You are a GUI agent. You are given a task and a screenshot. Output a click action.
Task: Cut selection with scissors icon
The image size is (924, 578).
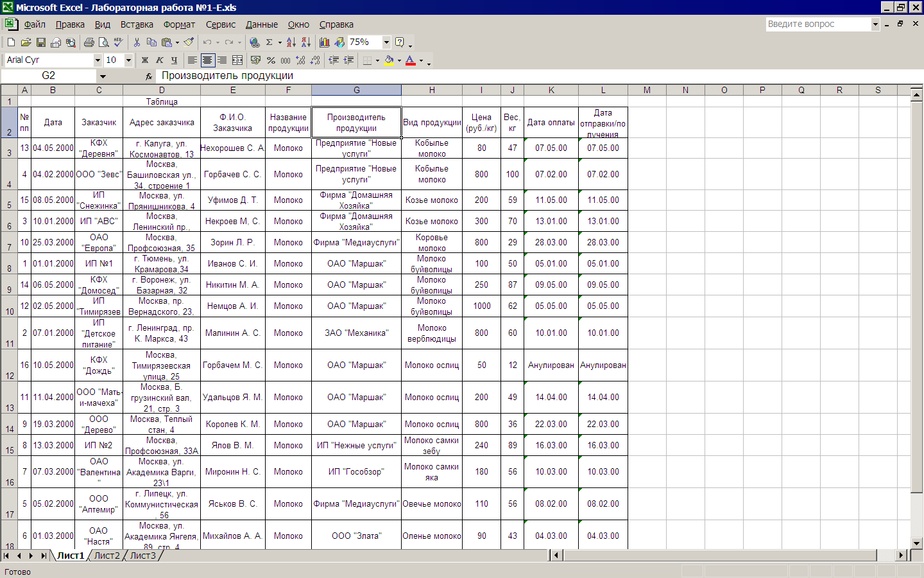[137, 42]
